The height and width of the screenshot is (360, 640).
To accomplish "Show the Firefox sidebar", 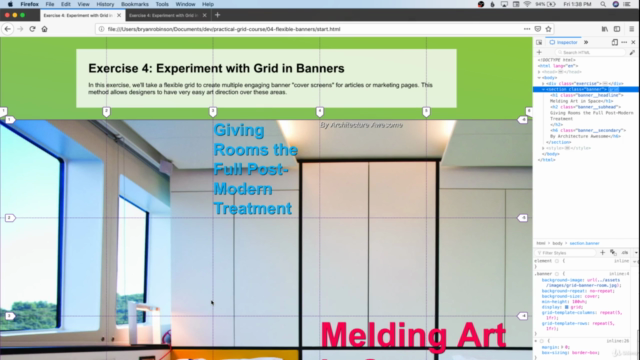I will (617, 29).
